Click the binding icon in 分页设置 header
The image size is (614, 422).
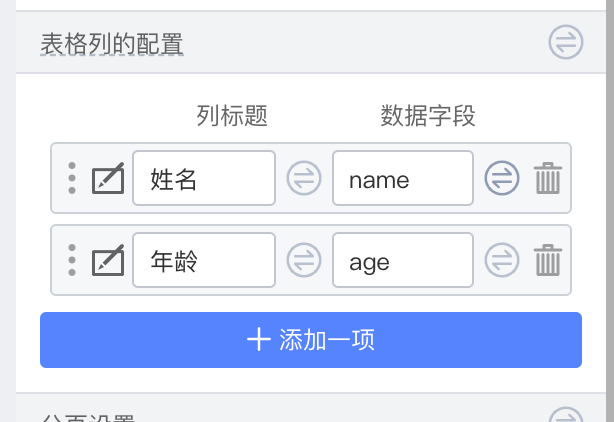565,416
